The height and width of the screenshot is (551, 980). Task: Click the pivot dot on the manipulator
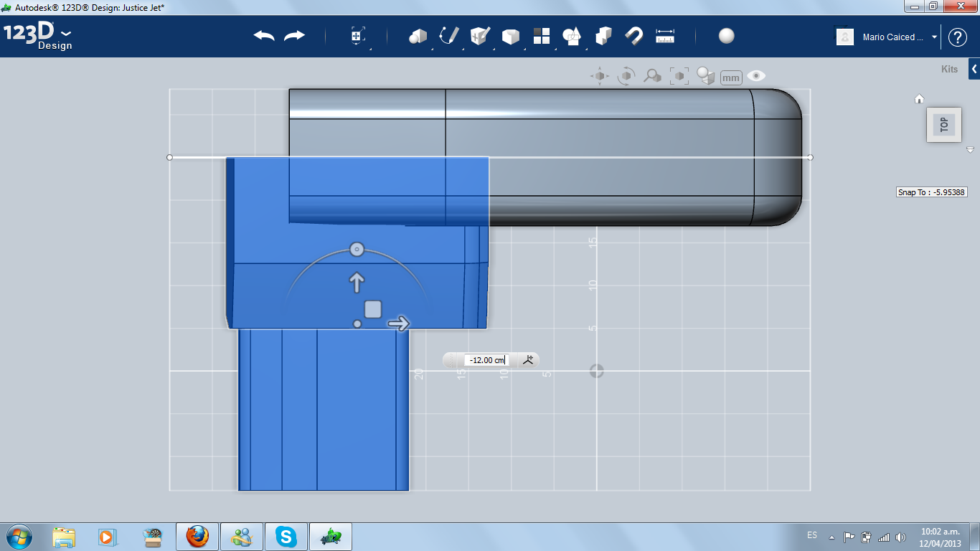357,324
